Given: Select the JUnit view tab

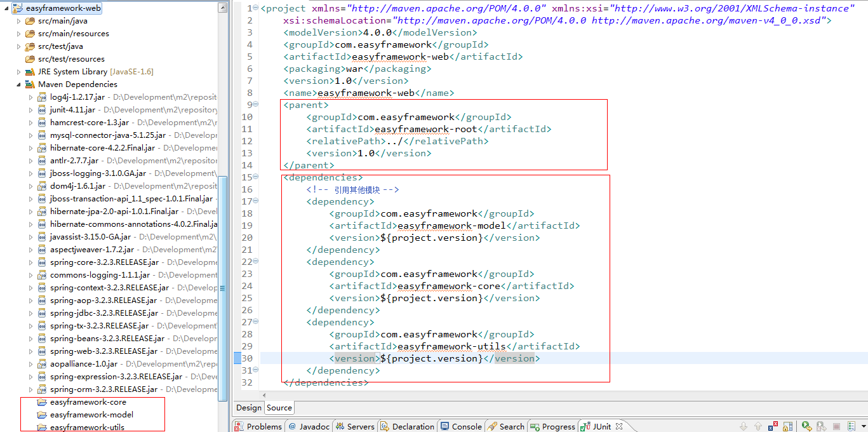Looking at the screenshot, I should [x=601, y=426].
